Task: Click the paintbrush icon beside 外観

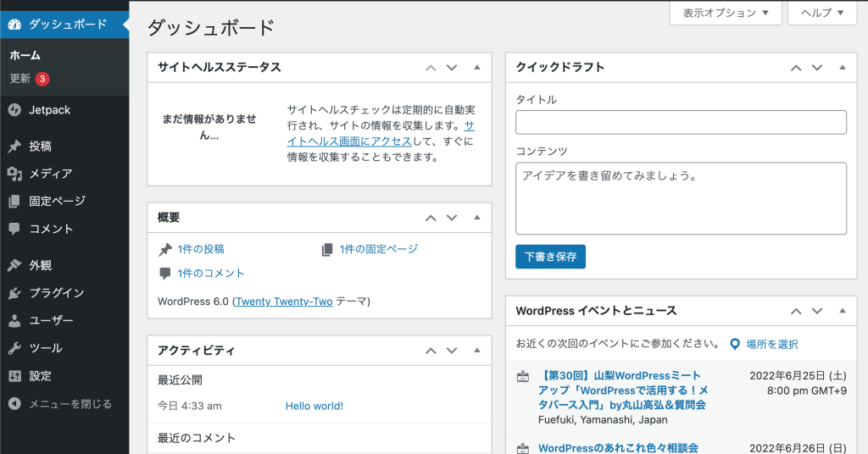Action: [15, 265]
